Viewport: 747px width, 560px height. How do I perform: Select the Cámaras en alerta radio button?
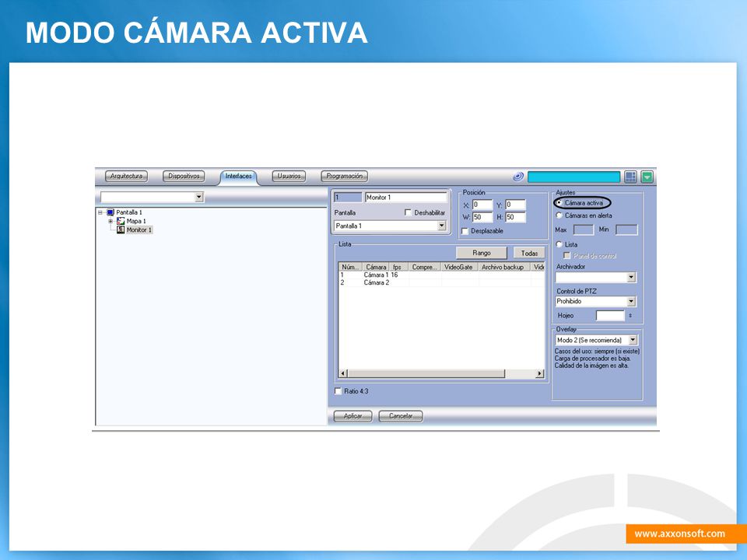coord(559,215)
